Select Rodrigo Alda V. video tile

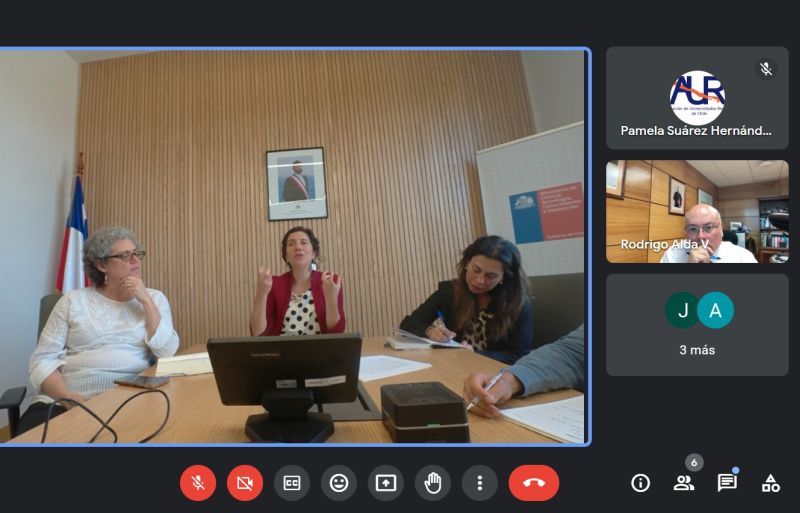click(x=697, y=212)
